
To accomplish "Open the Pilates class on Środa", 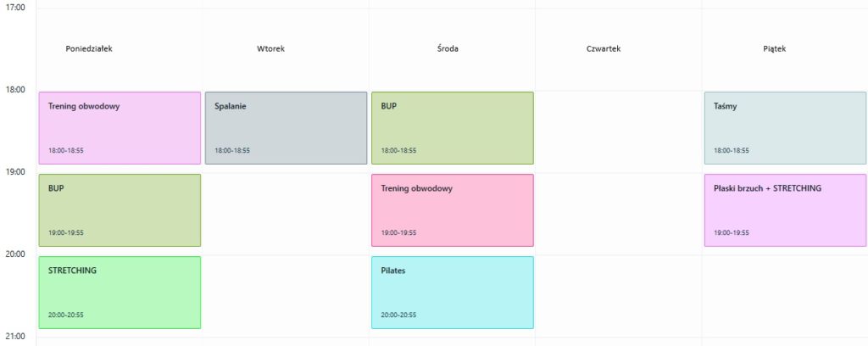I will [x=452, y=293].
